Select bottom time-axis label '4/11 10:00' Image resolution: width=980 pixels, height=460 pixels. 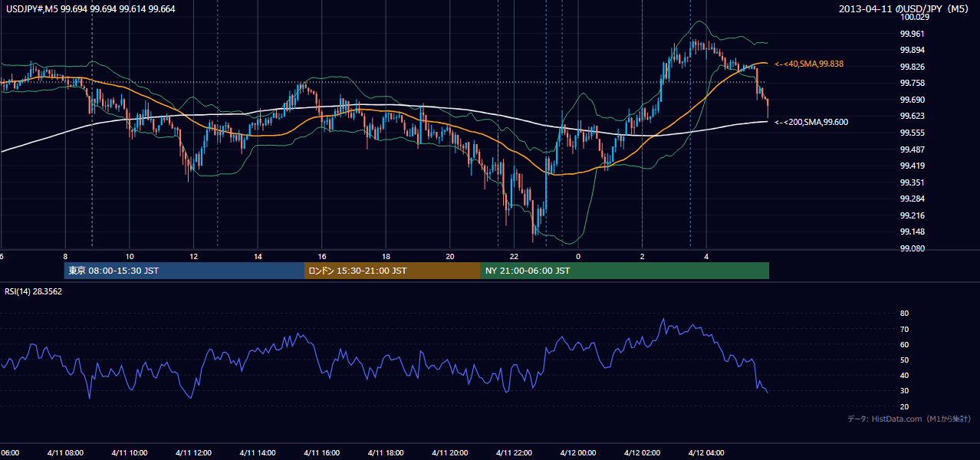(x=129, y=452)
